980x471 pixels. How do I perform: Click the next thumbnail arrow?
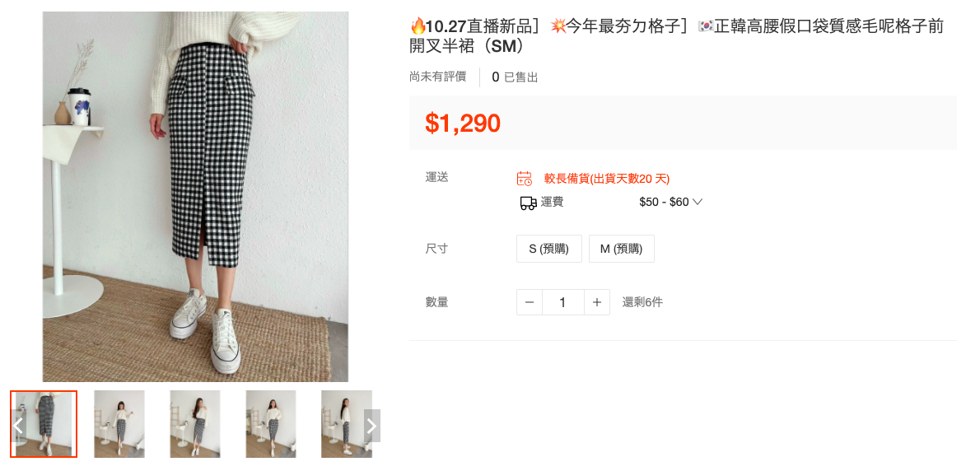(372, 426)
